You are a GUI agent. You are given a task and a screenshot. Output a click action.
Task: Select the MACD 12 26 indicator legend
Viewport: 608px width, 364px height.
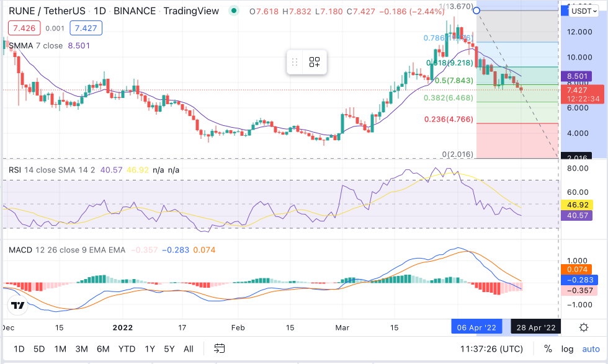(x=67, y=250)
